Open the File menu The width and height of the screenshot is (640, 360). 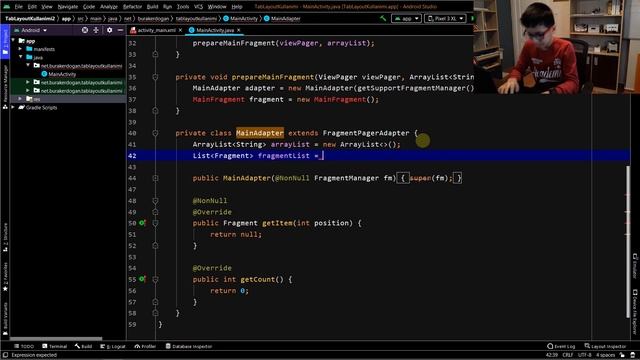pos(18,7)
